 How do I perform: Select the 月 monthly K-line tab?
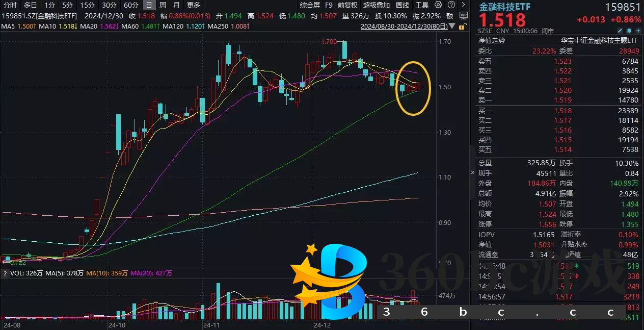(176, 5)
